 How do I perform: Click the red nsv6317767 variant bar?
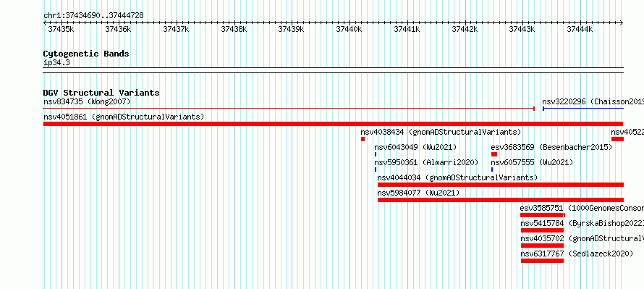point(542,261)
